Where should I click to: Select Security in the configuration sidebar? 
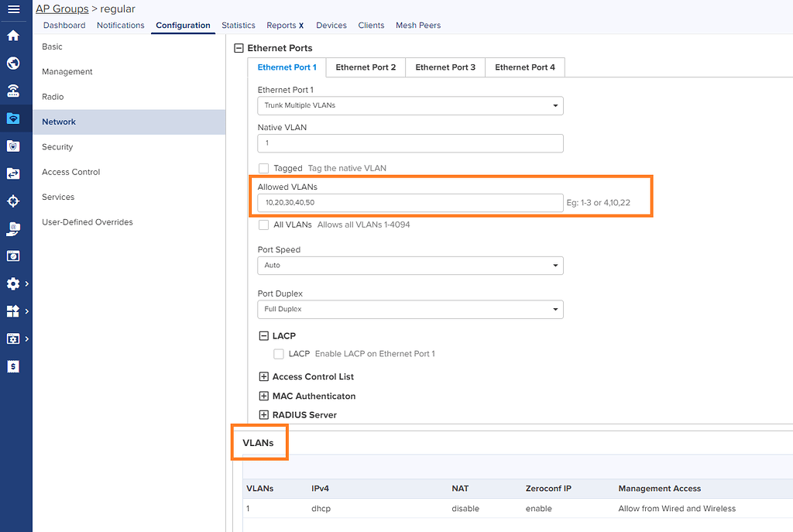point(57,147)
